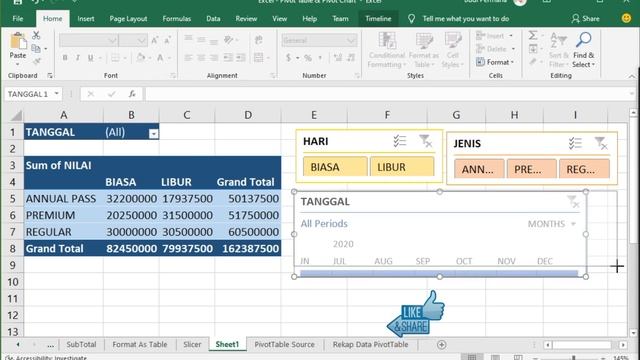Open the Find & Select dropdown
This screenshot has width=640, height=360.
584,60
